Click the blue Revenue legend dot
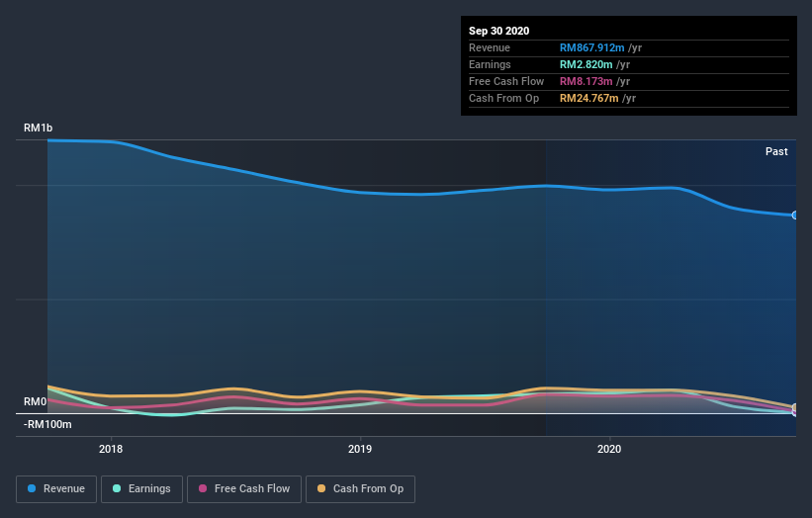 (x=32, y=488)
